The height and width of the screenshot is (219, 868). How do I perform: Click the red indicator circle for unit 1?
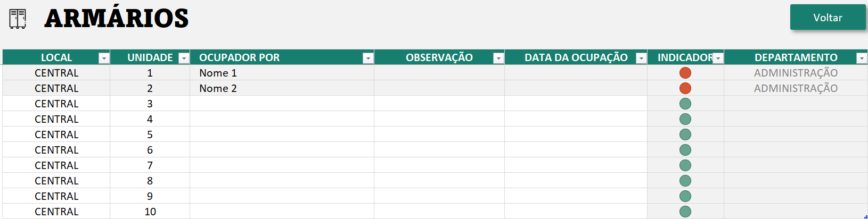click(x=685, y=73)
